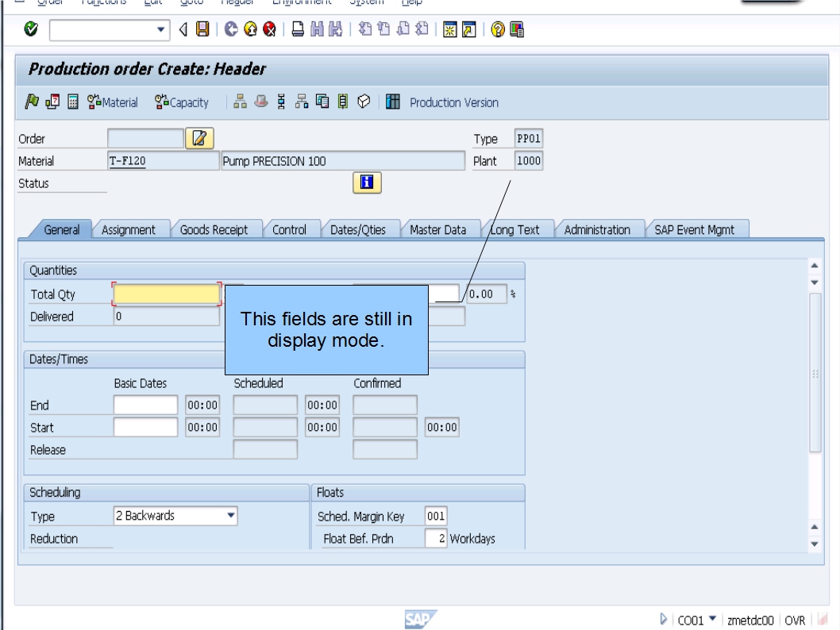Click the Previous Page icon

[383, 29]
